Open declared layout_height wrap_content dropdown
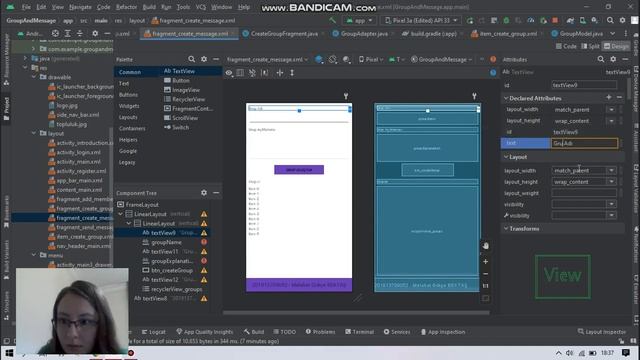 611,121
